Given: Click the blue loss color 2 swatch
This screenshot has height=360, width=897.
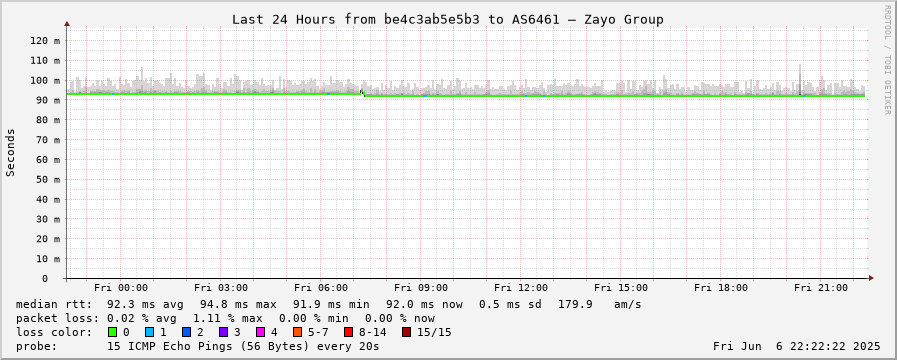Looking at the screenshot, I should [186, 332].
